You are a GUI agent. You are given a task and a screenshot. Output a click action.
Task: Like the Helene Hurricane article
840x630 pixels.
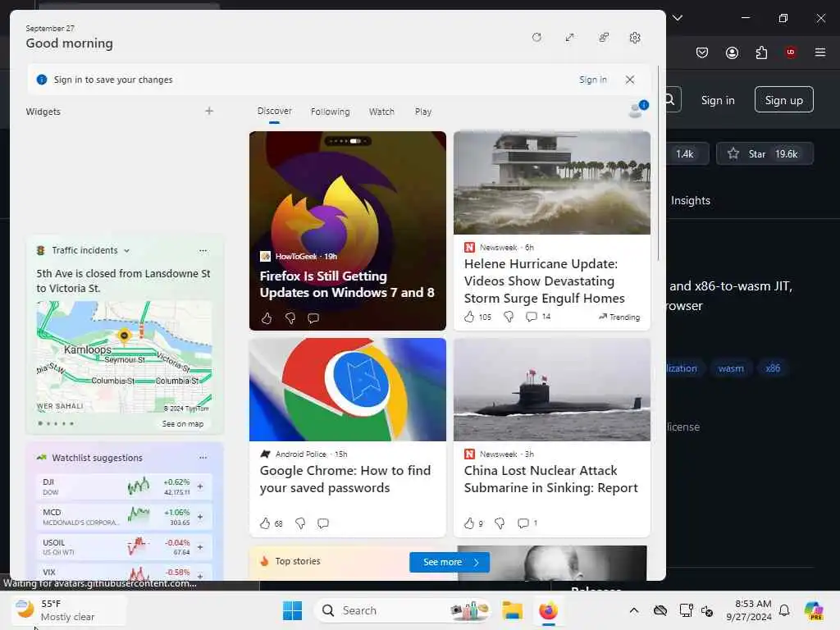469,317
